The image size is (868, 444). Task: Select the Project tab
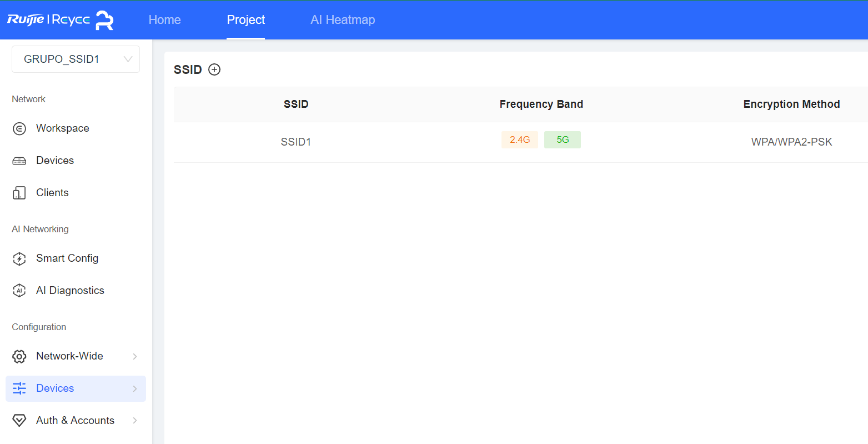click(246, 19)
